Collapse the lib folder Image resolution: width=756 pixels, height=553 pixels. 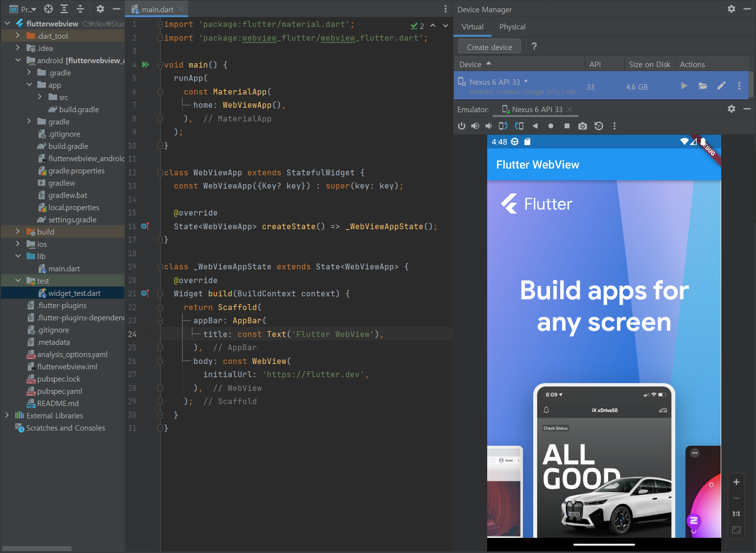[x=18, y=256]
